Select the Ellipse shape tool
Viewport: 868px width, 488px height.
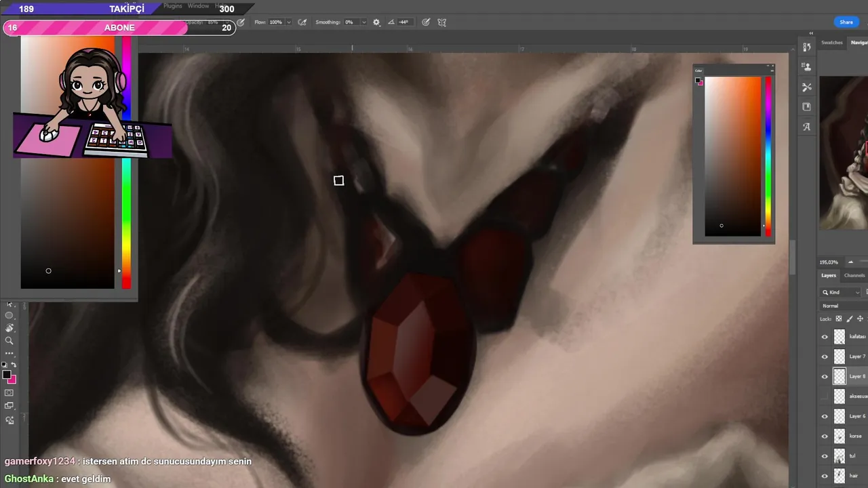click(x=9, y=316)
